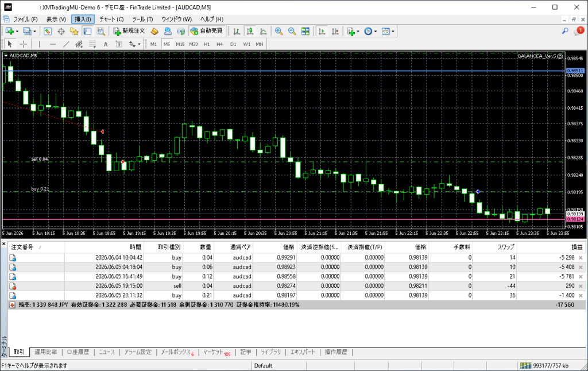
Task: Draw a horizontal line tool
Action: (x=52, y=44)
